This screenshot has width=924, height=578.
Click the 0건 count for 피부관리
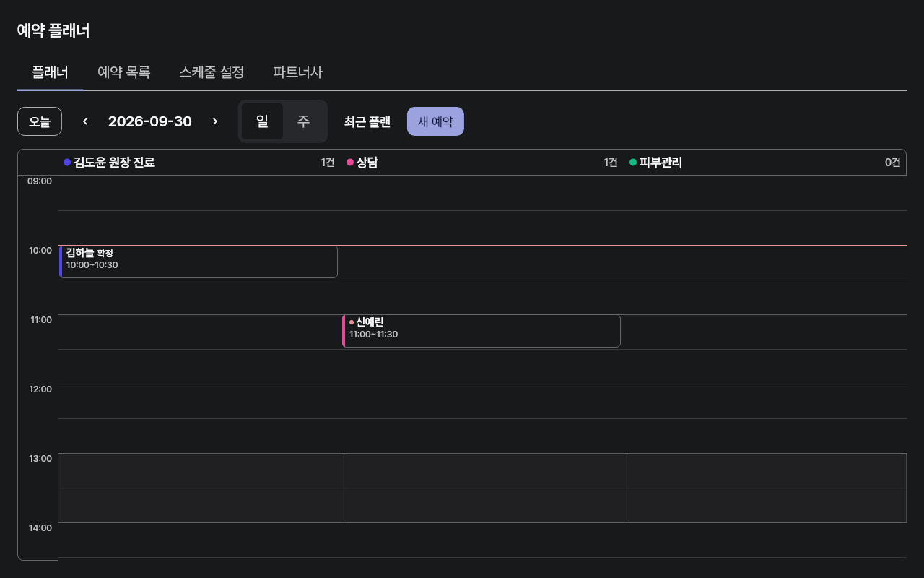pos(893,163)
